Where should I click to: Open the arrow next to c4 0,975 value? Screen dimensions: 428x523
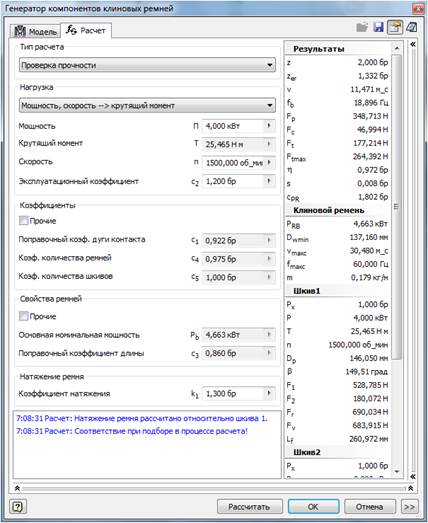(x=269, y=258)
